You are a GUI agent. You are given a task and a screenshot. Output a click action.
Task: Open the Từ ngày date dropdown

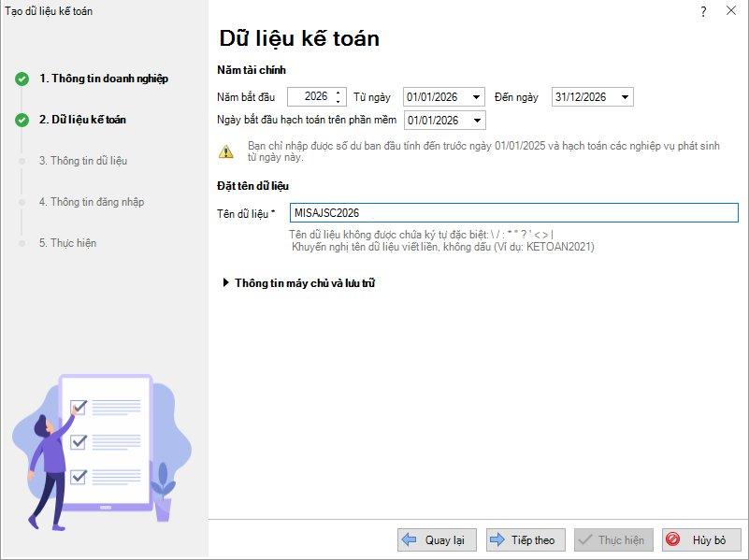coord(477,97)
